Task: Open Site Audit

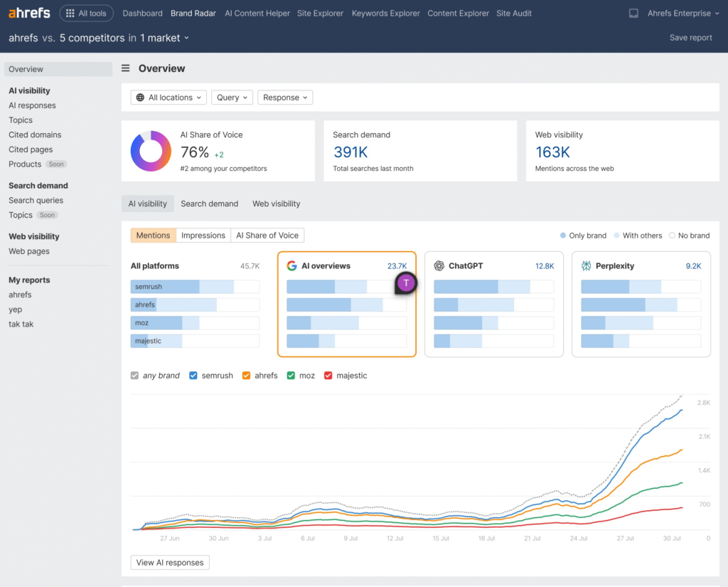Action: (x=514, y=14)
